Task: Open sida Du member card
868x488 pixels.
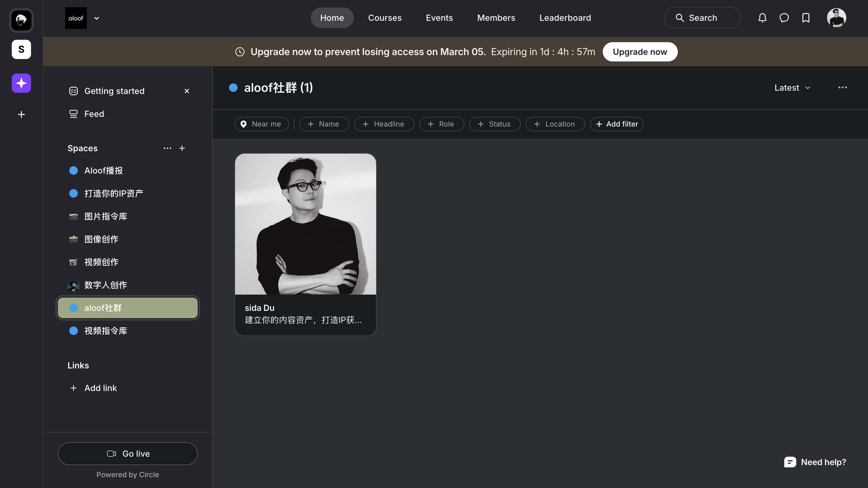Action: pyautogui.click(x=305, y=244)
